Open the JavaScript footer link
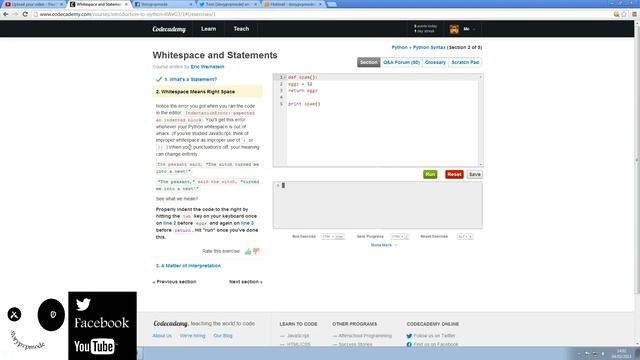 (298, 336)
